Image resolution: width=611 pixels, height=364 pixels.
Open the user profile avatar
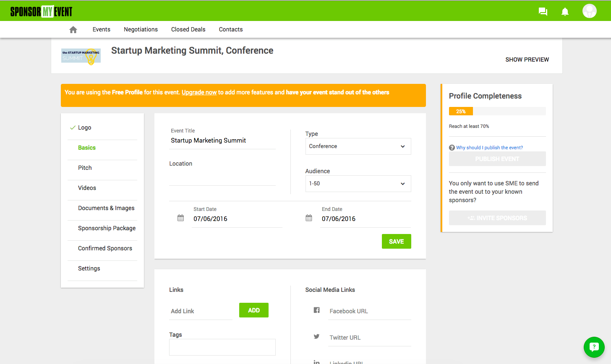pyautogui.click(x=589, y=11)
